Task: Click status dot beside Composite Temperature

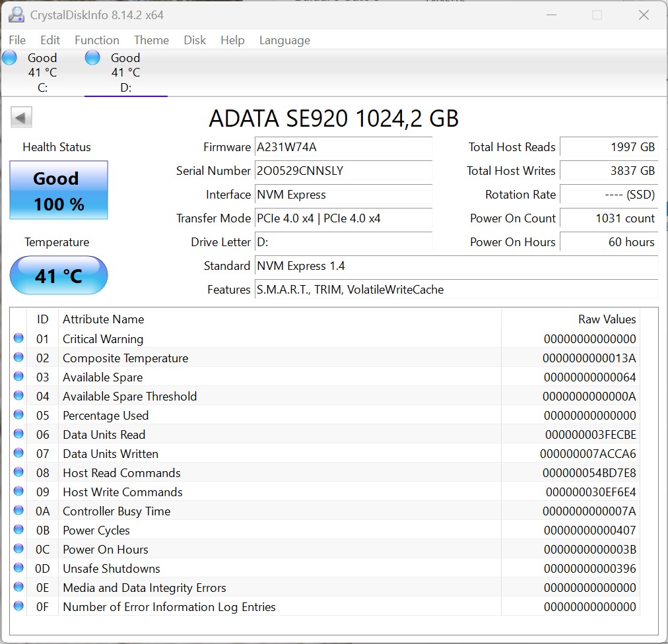Action: (x=18, y=358)
